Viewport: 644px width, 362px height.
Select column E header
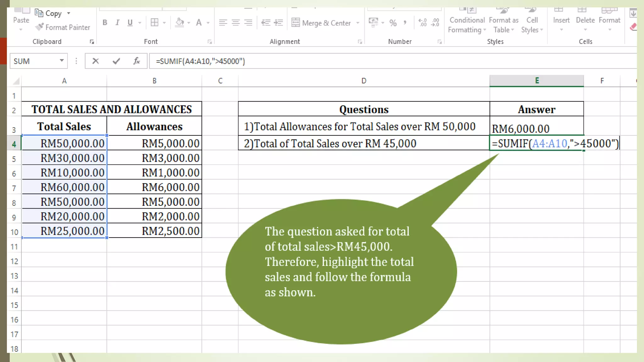point(537,81)
